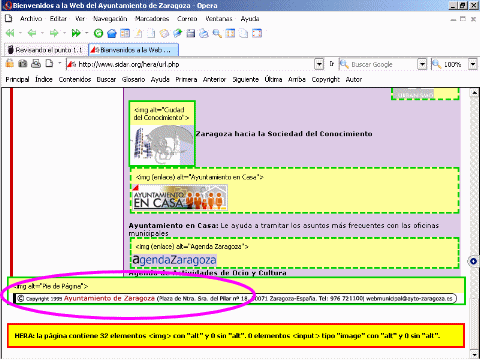
Task: Click Contenidos in the navigation bar
Action: click(x=75, y=79)
